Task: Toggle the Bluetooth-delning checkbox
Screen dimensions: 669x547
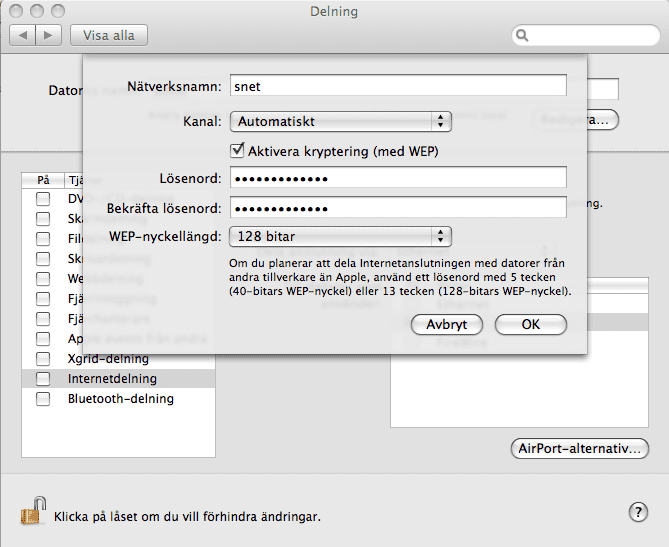Action: pos(43,399)
